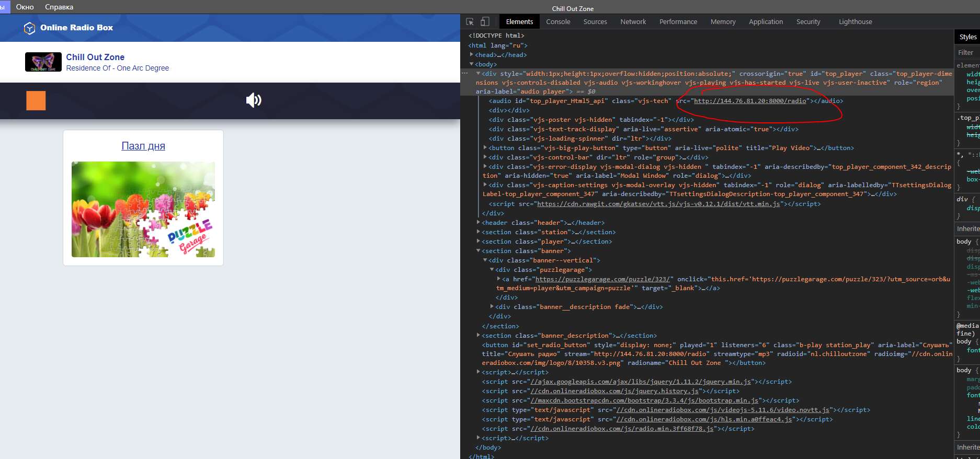
Task: Open the Окно menu
Action: coord(25,7)
